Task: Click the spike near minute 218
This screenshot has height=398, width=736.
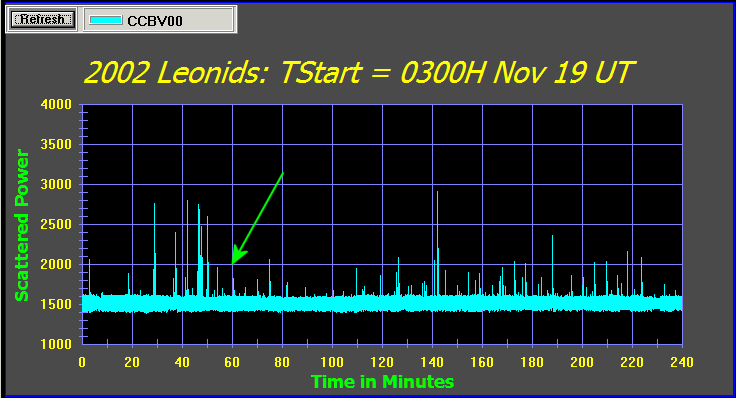Action: 628,252
